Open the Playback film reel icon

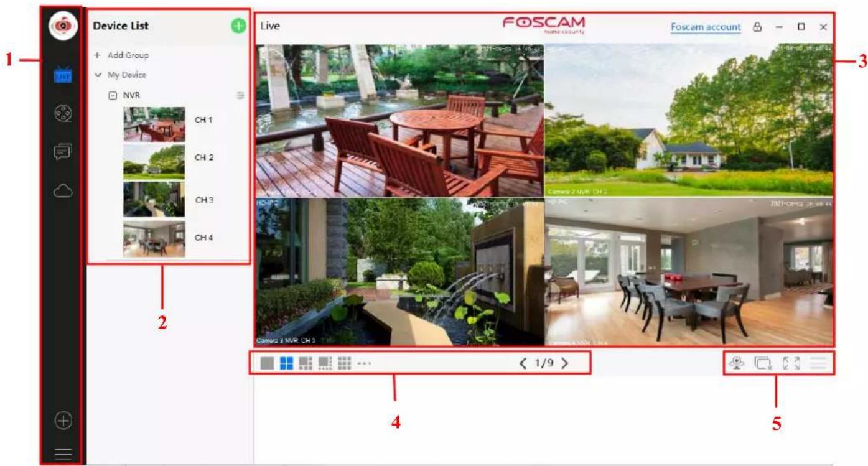pyautogui.click(x=63, y=114)
